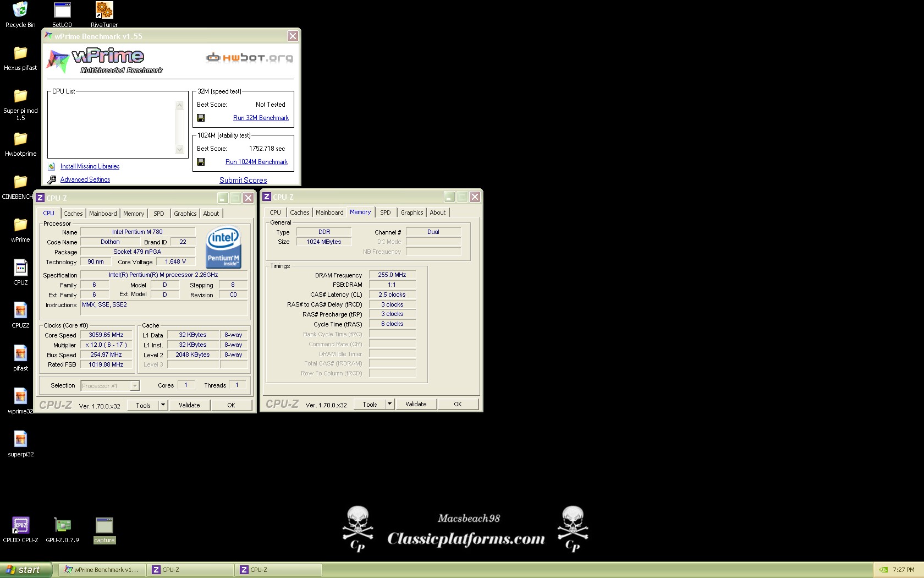Click the Intel Pentium M logo
924x578 pixels.
[223, 248]
